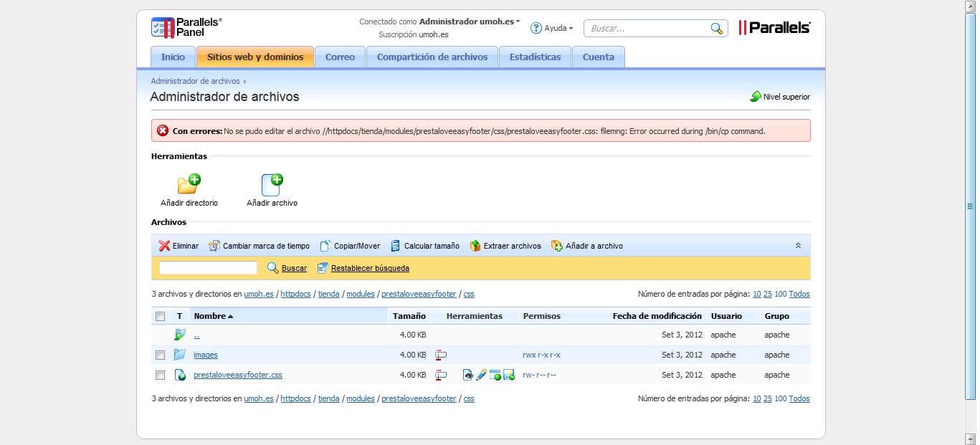Click top path link httpdocs
Viewport: 980px width, 445px height.
coord(295,294)
